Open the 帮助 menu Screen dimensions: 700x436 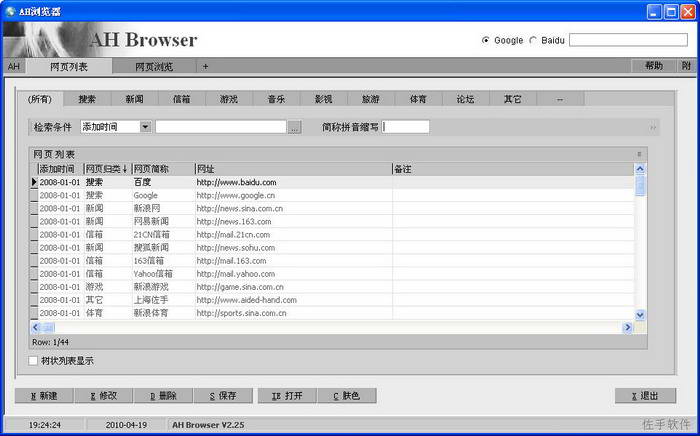[654, 66]
